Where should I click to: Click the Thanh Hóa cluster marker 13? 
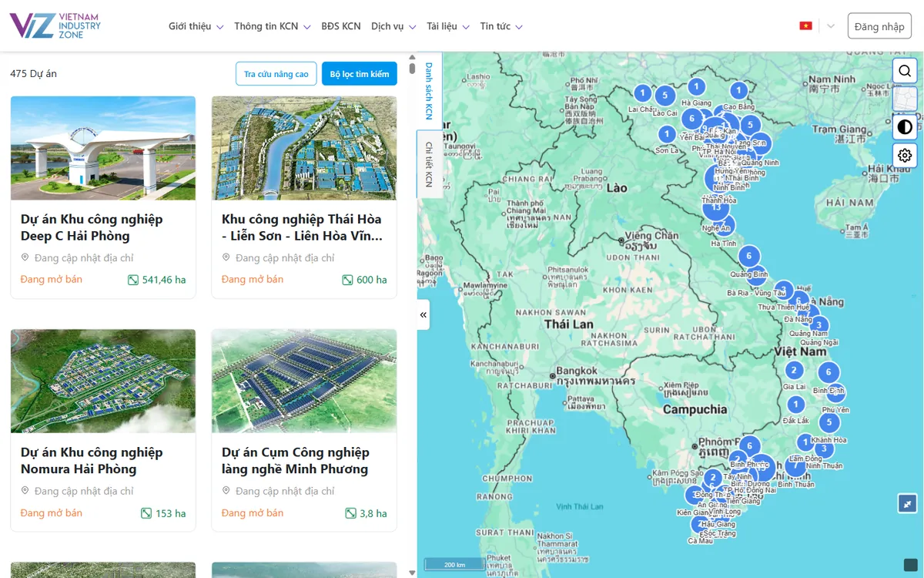[x=716, y=207]
